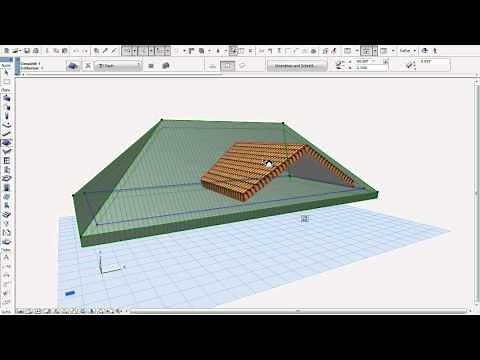Click the Open file folder icon
Image resolution: width=480 pixels, height=360 pixels.
point(16,51)
